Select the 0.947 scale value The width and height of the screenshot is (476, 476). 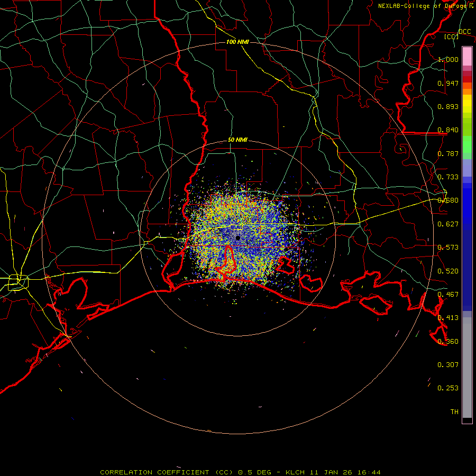click(448, 83)
